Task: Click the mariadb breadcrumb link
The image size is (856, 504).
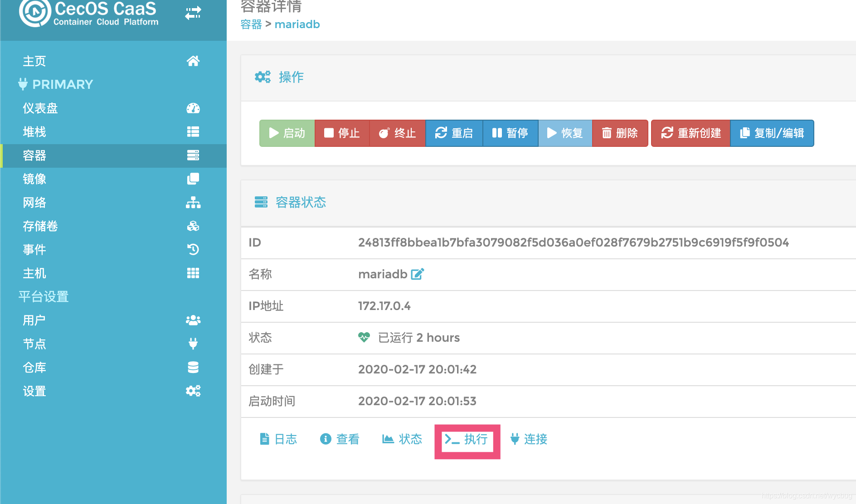Action: [x=297, y=24]
